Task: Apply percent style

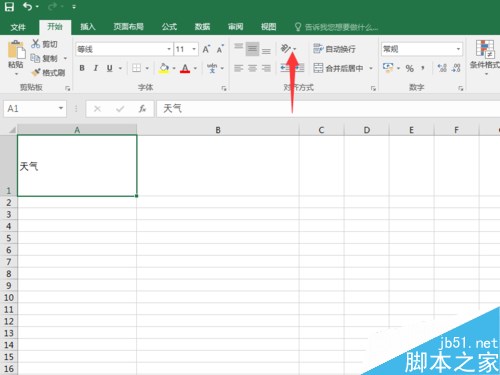Action: tap(410, 68)
